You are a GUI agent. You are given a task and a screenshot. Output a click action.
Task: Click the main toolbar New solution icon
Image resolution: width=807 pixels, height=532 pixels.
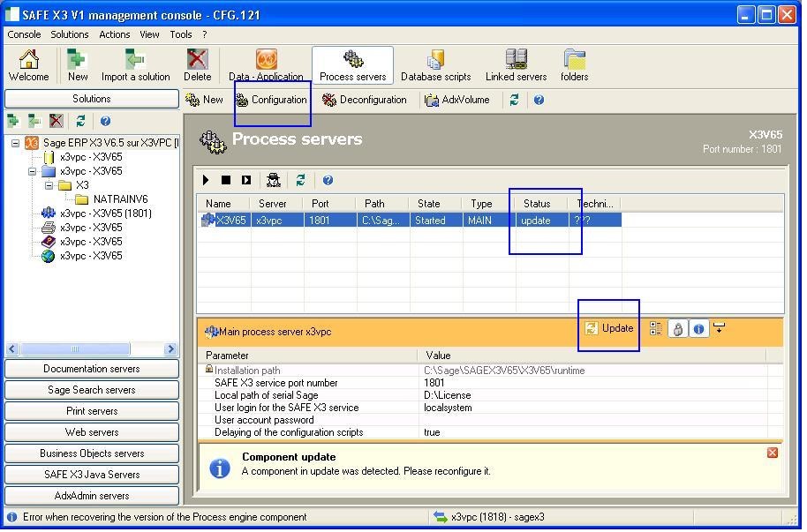(x=77, y=65)
